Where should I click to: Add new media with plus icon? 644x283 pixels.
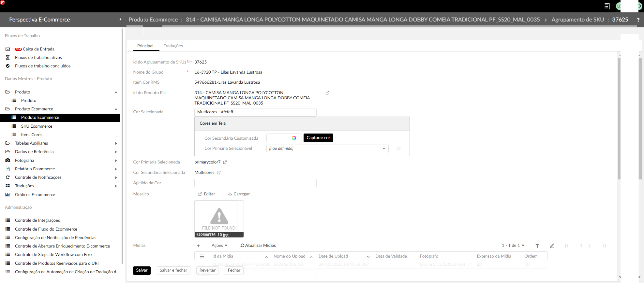[198, 246]
